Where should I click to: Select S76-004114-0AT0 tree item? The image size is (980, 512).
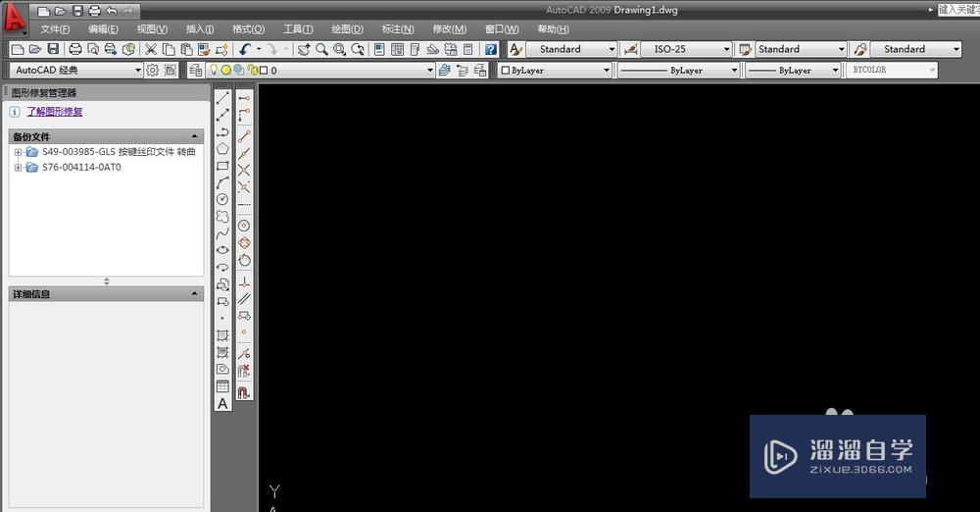click(x=81, y=167)
